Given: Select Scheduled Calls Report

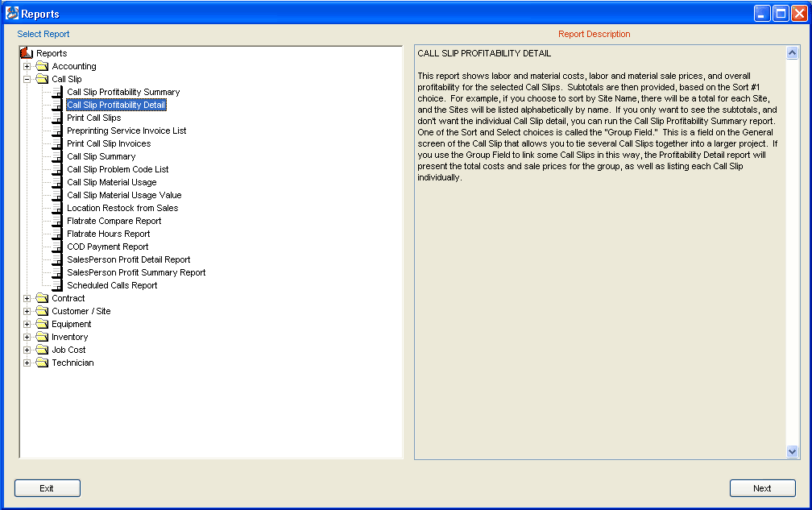Looking at the screenshot, I should coord(112,285).
